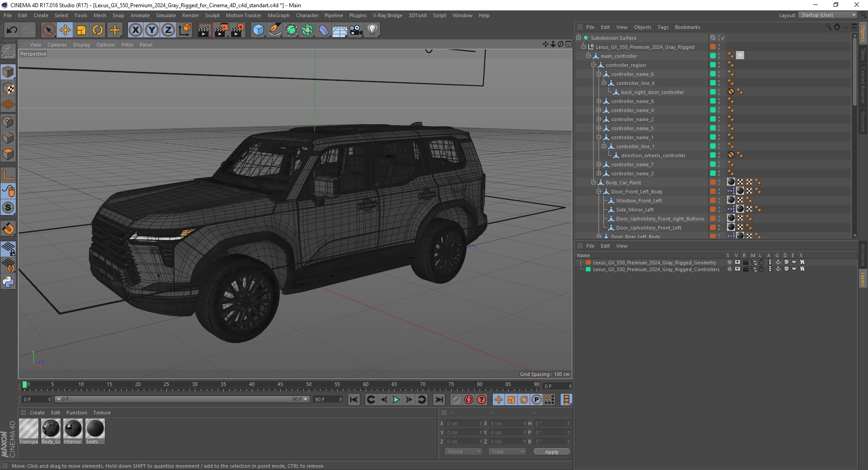The width and height of the screenshot is (868, 470).
Task: Collapse the main_controller tree node
Action: [x=589, y=56]
